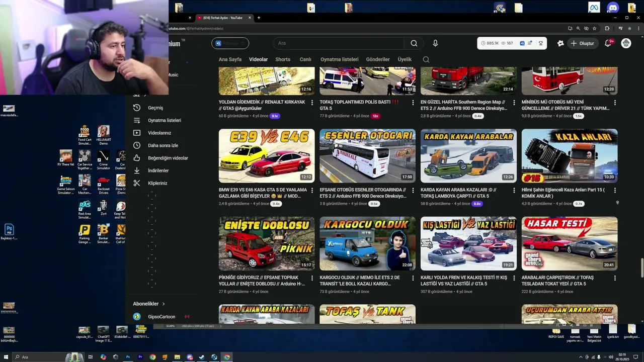
Task: Switch to the Shorts channel tab
Action: pos(283,59)
